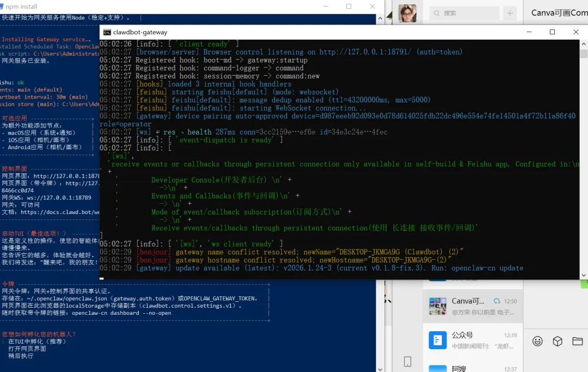
Task: Focus the WeChat 搜索 search field
Action: pyautogui.click(x=464, y=13)
